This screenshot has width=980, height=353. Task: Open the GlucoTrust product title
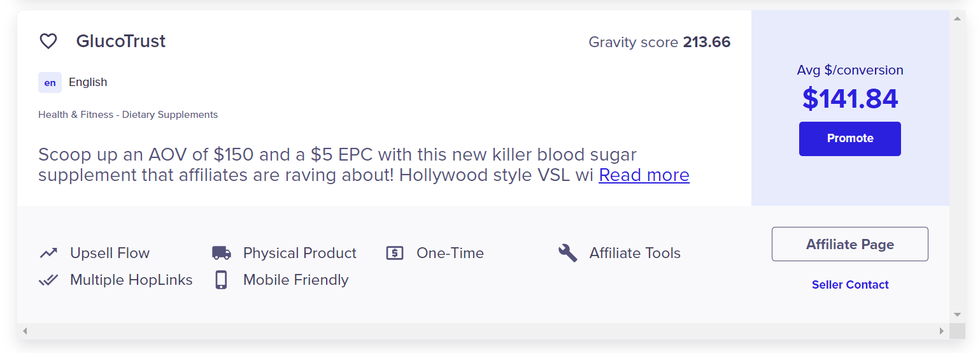[x=121, y=41]
